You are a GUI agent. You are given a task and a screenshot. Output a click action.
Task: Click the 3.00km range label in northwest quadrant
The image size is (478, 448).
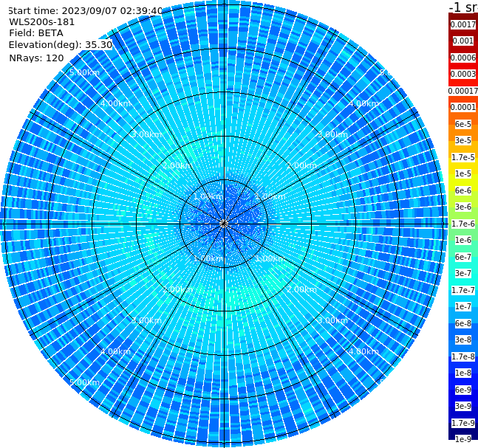(146, 134)
